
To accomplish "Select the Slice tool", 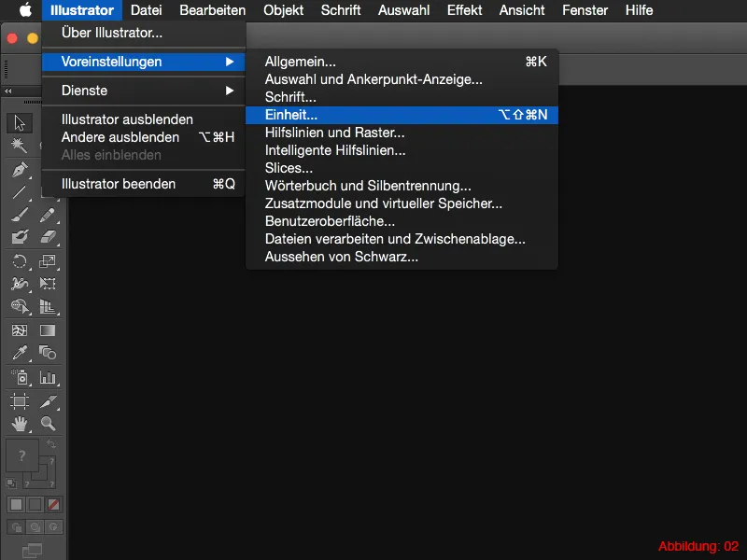I will click(48, 401).
